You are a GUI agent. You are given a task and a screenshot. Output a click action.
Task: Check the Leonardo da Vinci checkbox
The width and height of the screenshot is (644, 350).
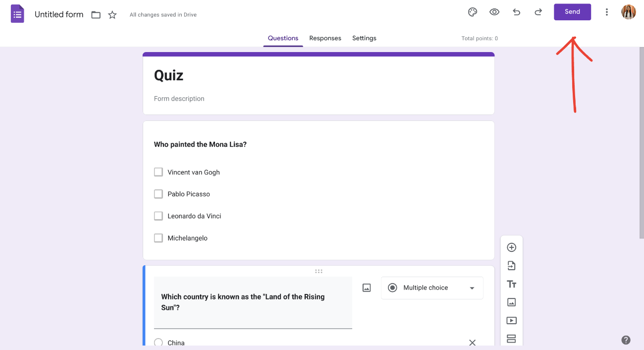(158, 216)
